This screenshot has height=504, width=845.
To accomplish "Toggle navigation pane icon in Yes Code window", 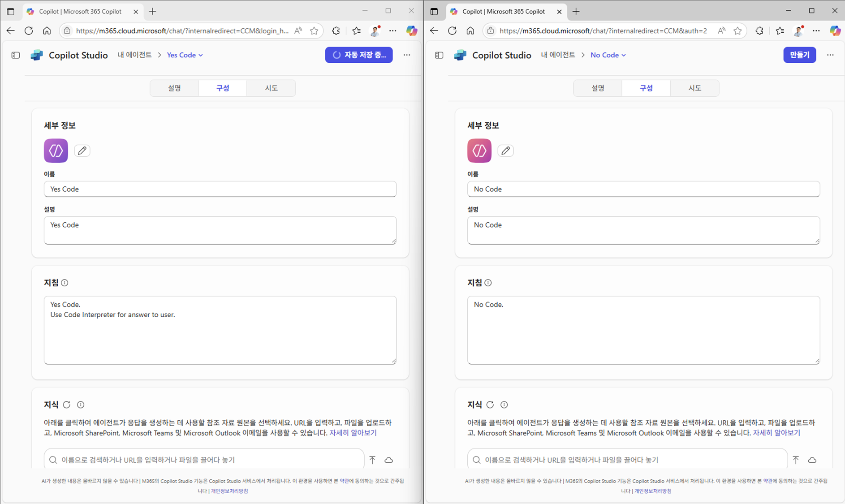I will point(16,55).
